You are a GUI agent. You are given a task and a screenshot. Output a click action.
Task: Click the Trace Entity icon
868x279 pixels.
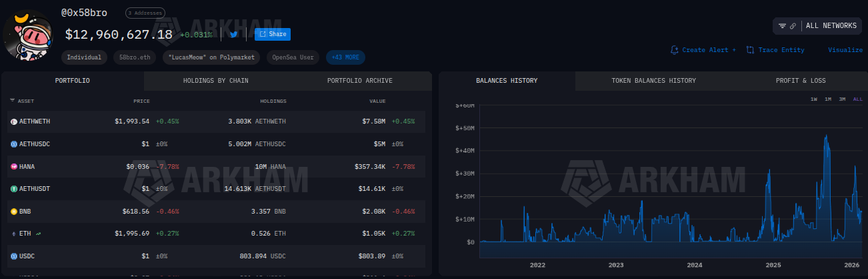tap(750, 50)
